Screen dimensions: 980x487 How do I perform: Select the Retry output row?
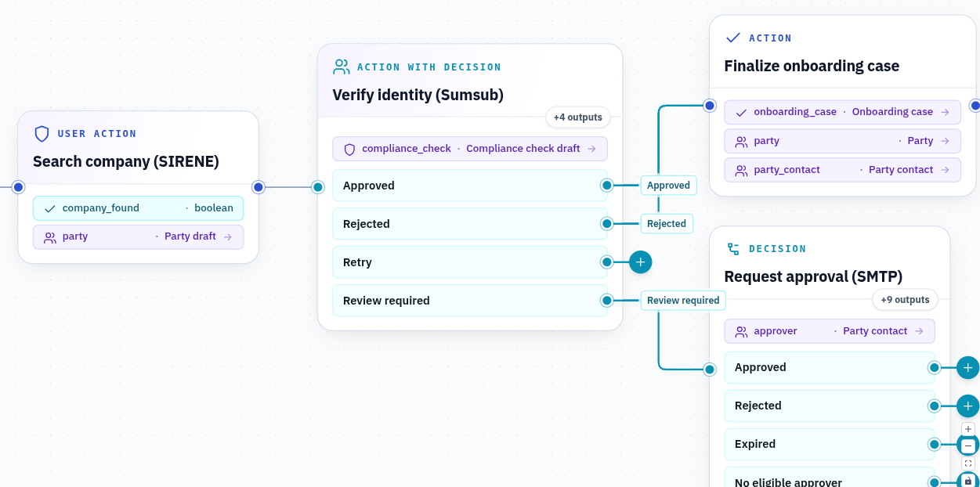470,262
